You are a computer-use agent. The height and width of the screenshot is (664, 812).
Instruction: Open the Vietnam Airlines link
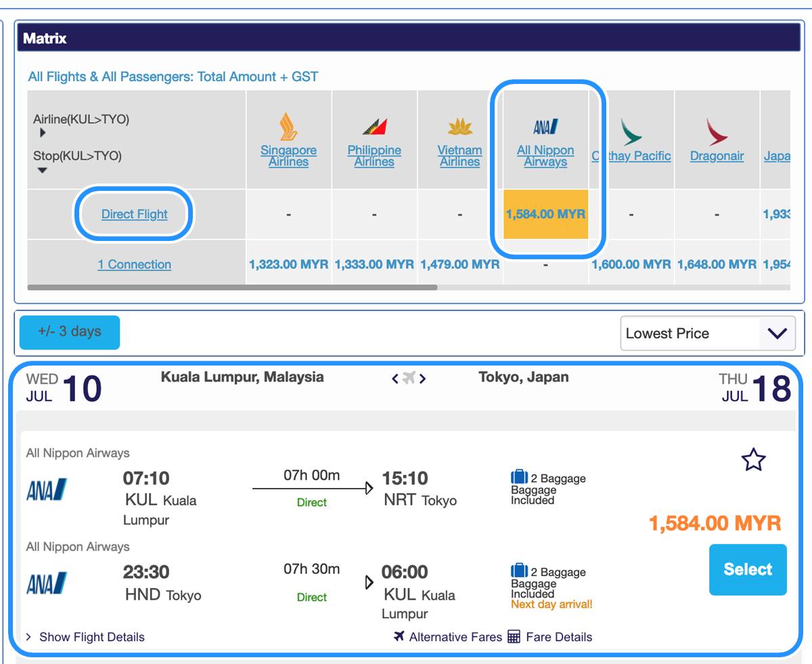pyautogui.click(x=460, y=156)
